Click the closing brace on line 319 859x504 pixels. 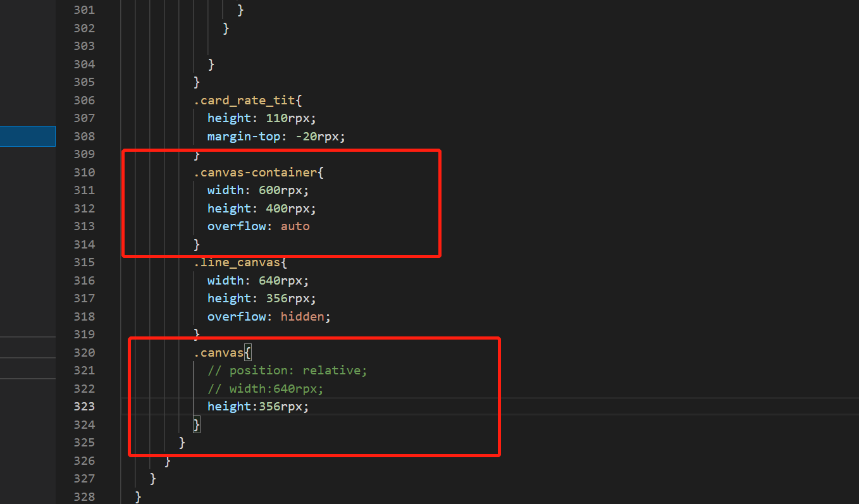[197, 334]
